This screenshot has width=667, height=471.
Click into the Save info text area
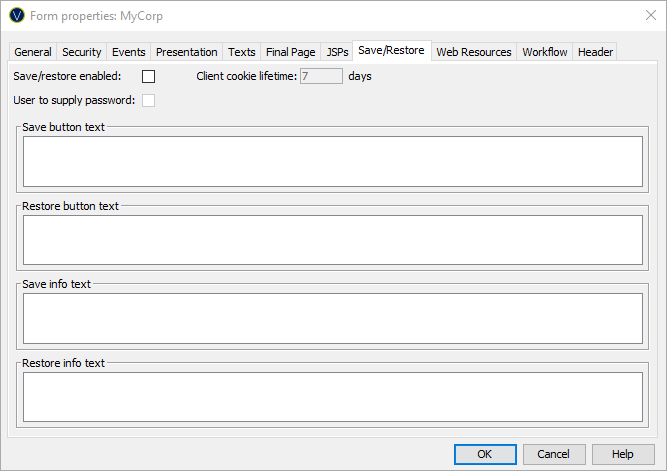[332, 318]
